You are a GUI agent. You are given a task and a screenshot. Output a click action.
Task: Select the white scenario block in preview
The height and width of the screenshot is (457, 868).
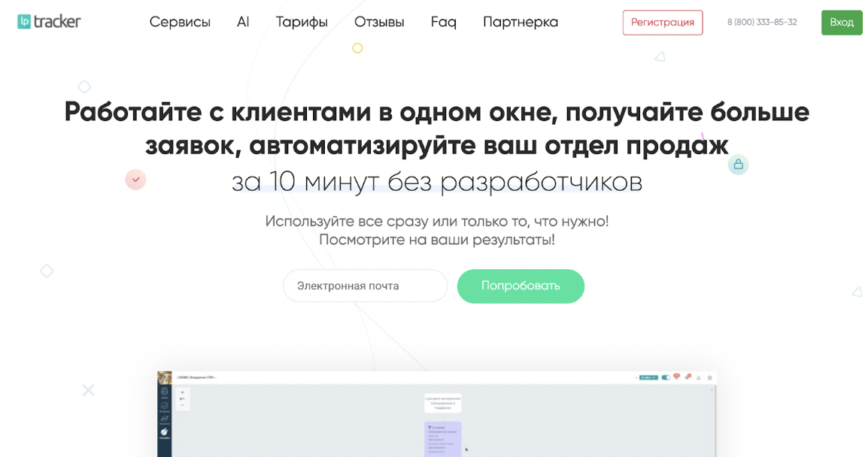coord(443,404)
